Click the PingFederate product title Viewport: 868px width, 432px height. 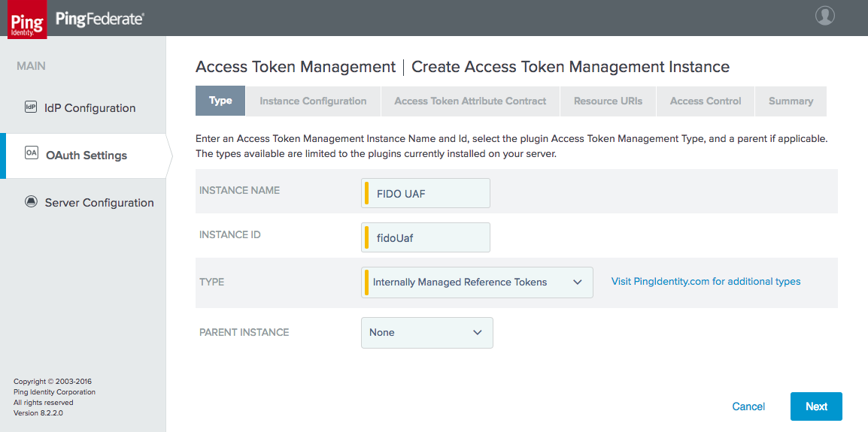[100, 20]
